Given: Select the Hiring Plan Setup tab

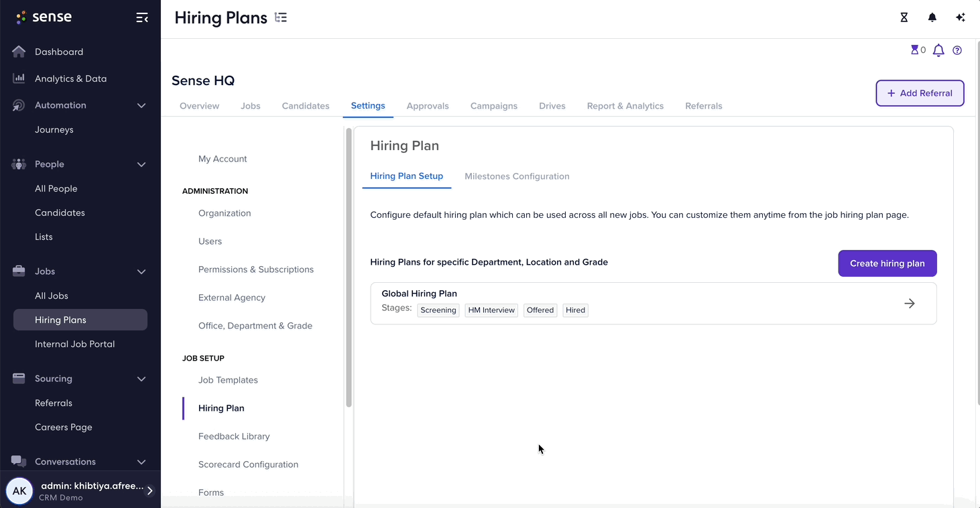Looking at the screenshot, I should [407, 176].
